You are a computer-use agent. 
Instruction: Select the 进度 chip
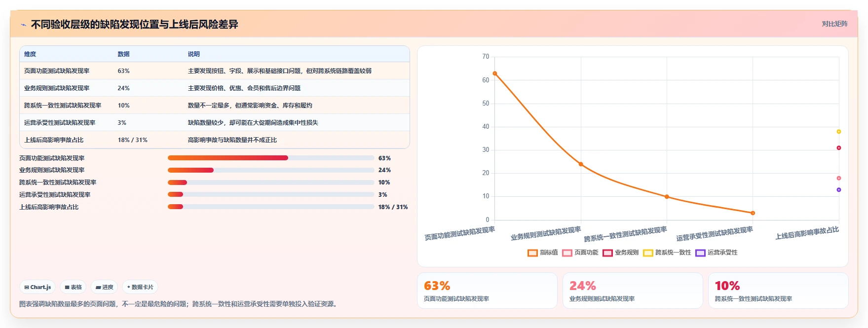105,287
